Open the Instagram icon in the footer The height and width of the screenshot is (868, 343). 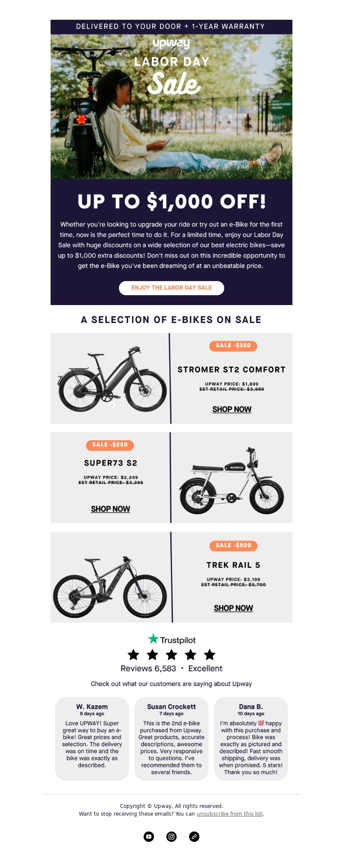coord(171,836)
